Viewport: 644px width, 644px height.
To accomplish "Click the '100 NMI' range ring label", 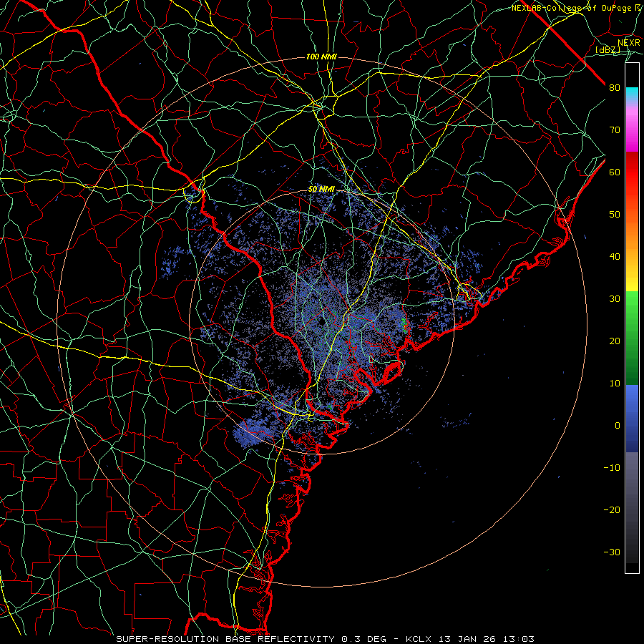I will click(x=321, y=57).
